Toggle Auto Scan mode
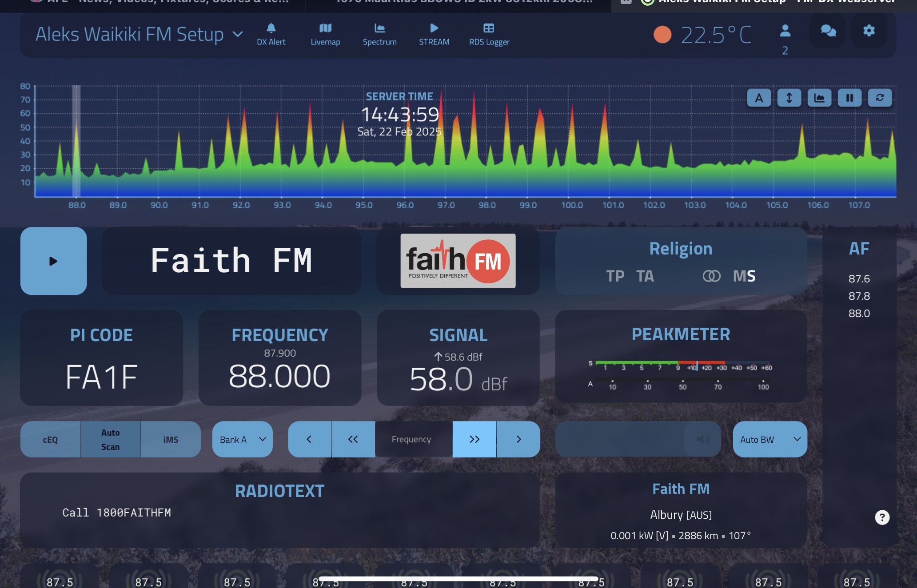 [110, 439]
